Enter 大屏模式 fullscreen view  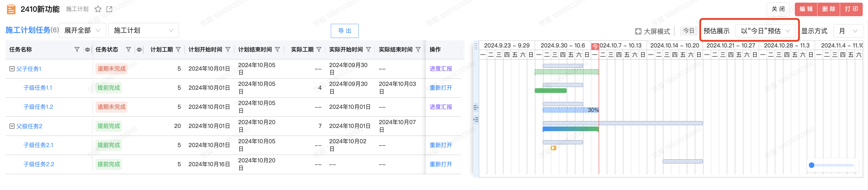click(x=652, y=31)
